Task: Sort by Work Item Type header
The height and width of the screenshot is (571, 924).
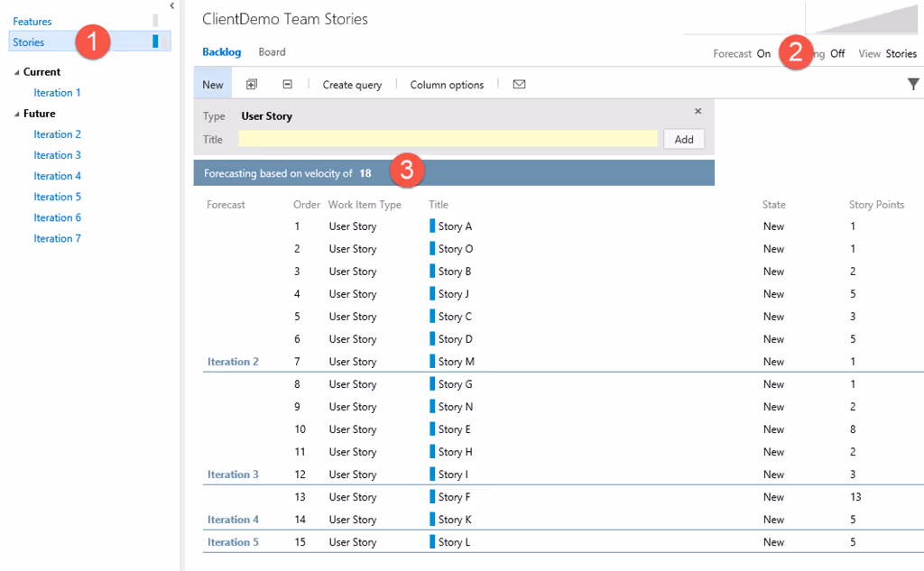Action: (x=365, y=205)
